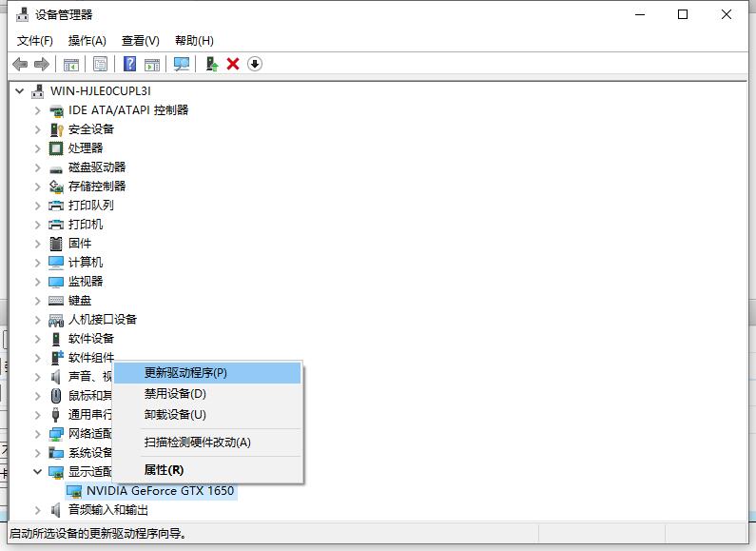This screenshot has height=551, width=756.
Task: Click the 磁盘驱动器 drive icon
Action: 56,168
